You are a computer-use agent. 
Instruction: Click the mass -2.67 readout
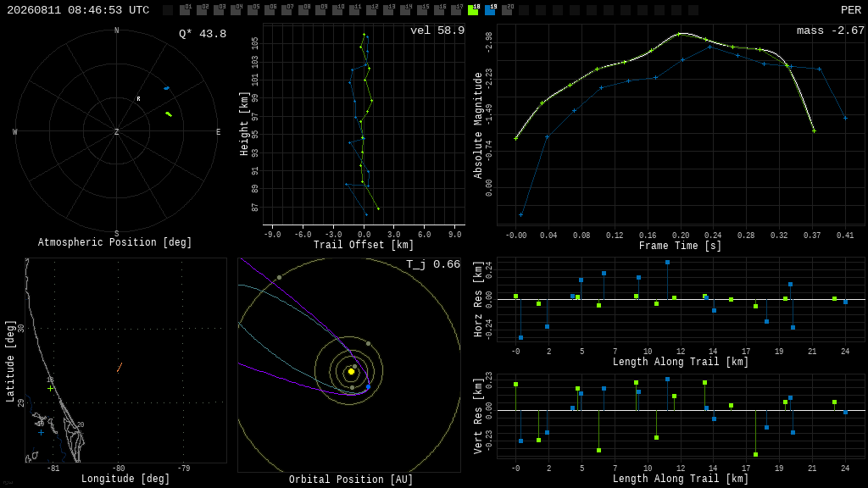coord(831,30)
